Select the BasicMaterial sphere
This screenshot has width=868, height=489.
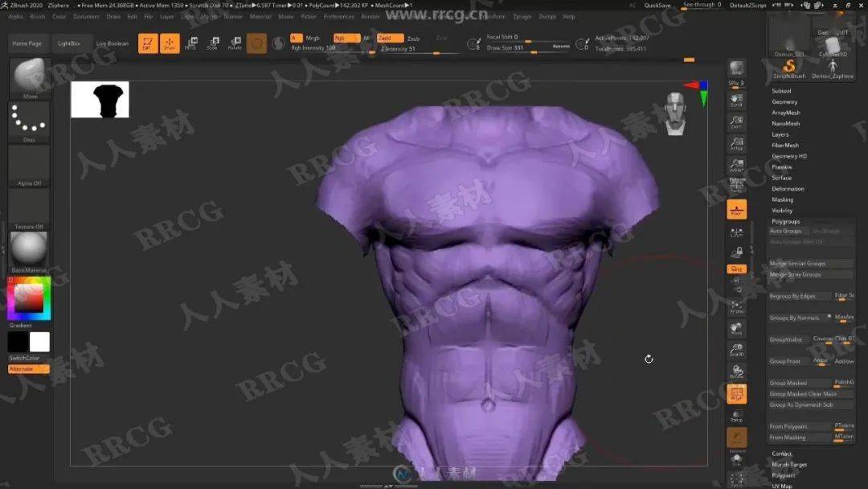pyautogui.click(x=29, y=251)
